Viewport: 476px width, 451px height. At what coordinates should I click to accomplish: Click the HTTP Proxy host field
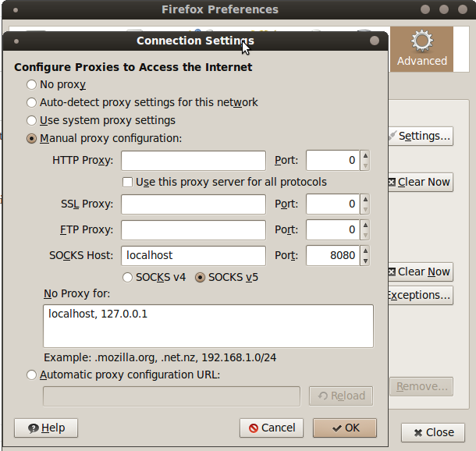(194, 161)
